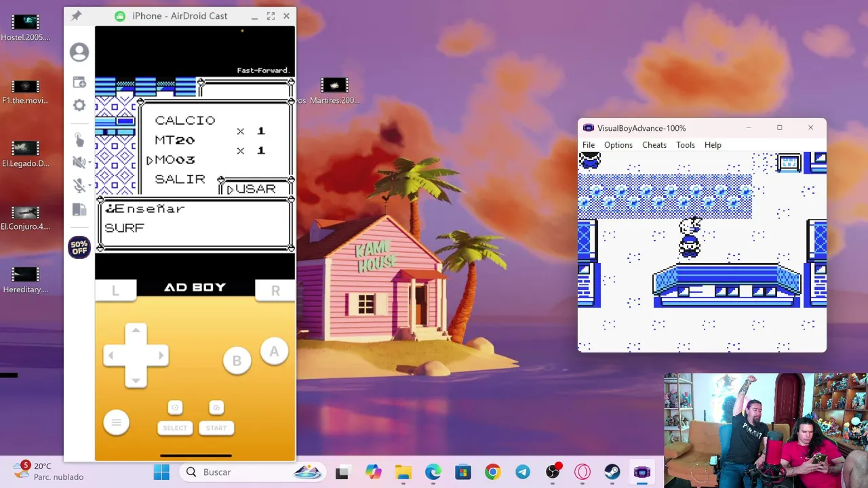Screen dimensions: 868x488
Task: Open VisualBoyAdvance Options menu
Action: pos(618,145)
